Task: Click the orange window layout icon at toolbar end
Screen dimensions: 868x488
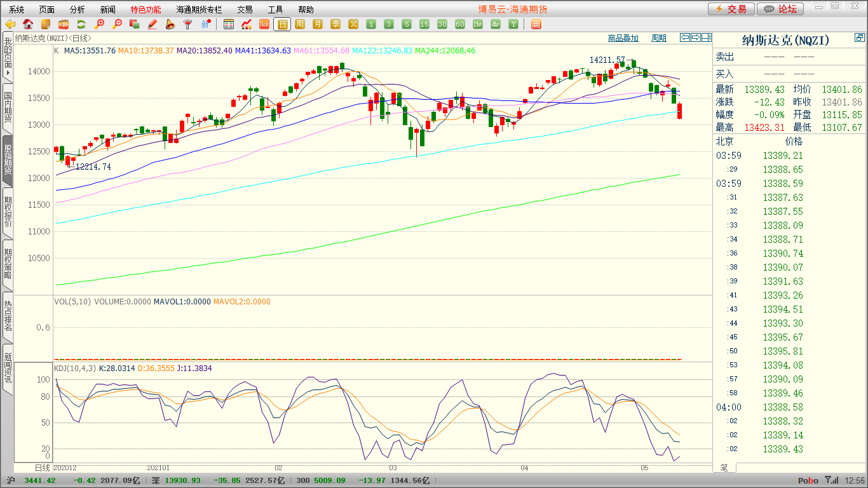Action: [x=536, y=24]
